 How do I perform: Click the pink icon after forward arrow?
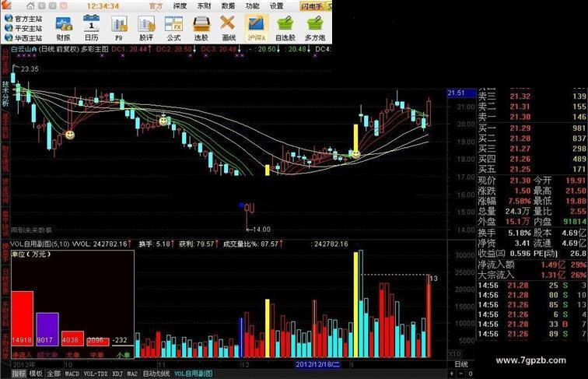pyautogui.click(x=64, y=6)
